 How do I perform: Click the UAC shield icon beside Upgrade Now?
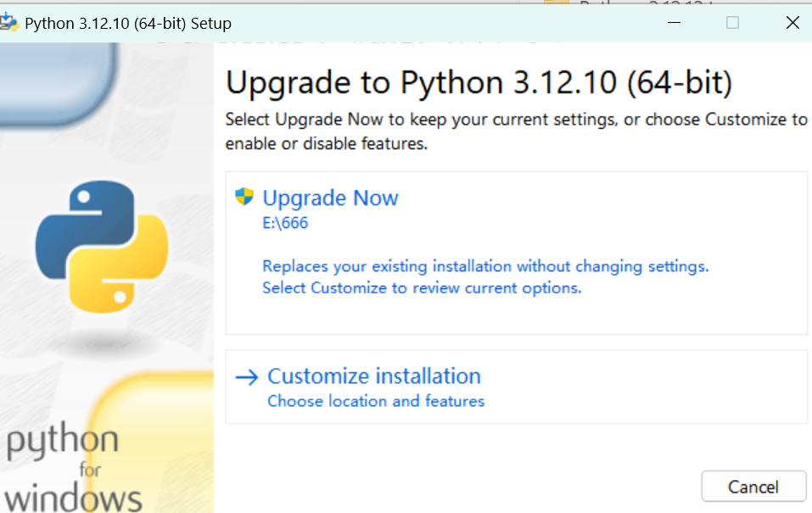click(x=244, y=197)
